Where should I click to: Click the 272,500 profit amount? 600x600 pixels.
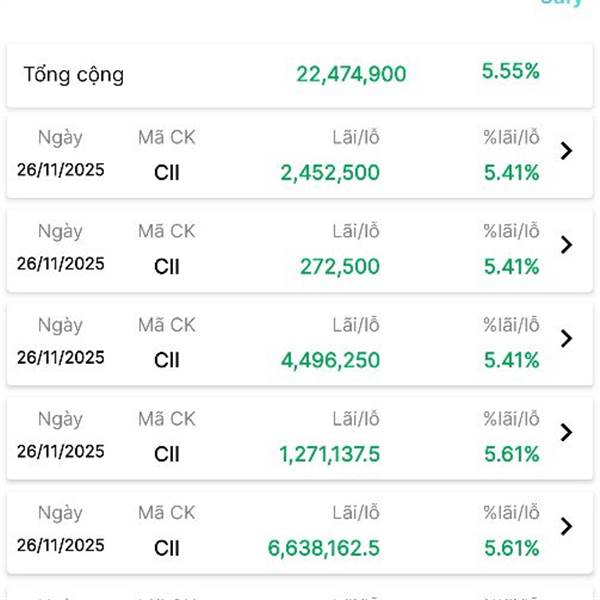pyautogui.click(x=340, y=266)
